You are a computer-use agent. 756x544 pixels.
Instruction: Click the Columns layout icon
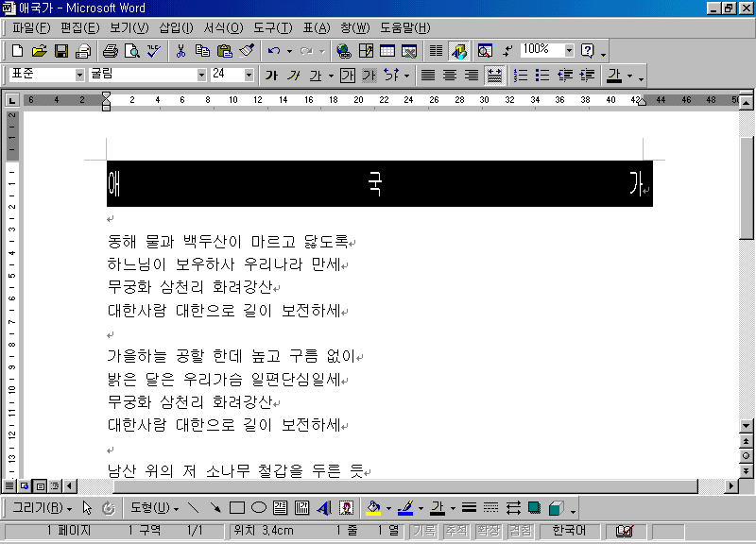click(x=437, y=51)
